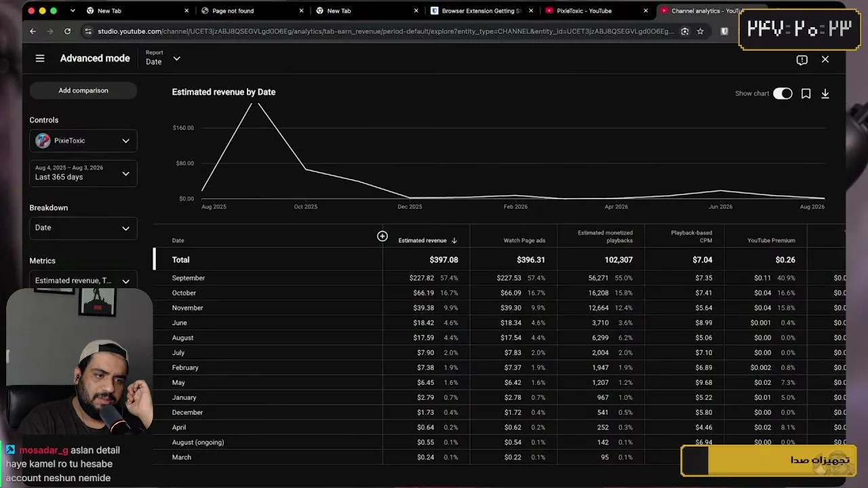
Task: Select the September row
Action: (x=499, y=278)
